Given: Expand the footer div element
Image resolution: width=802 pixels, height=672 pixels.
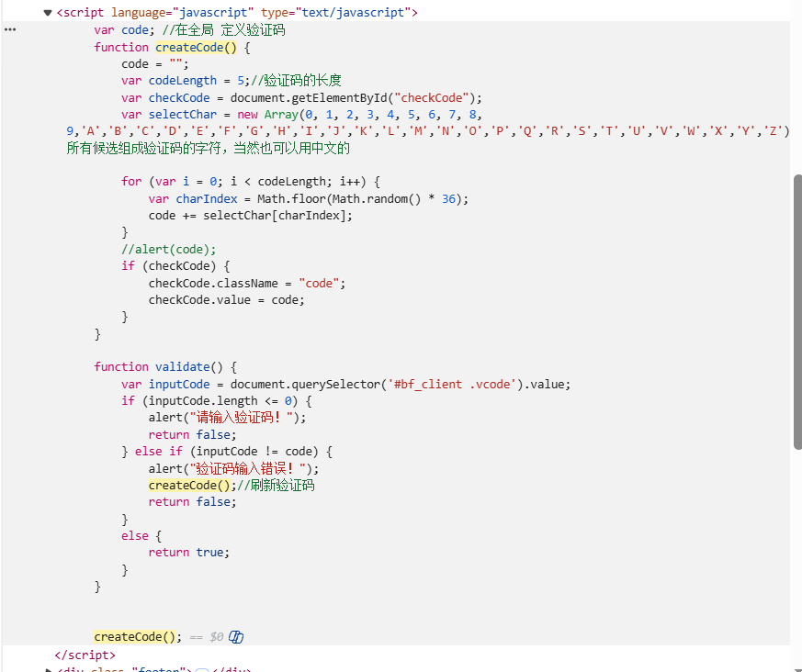Looking at the screenshot, I should tap(49, 670).
